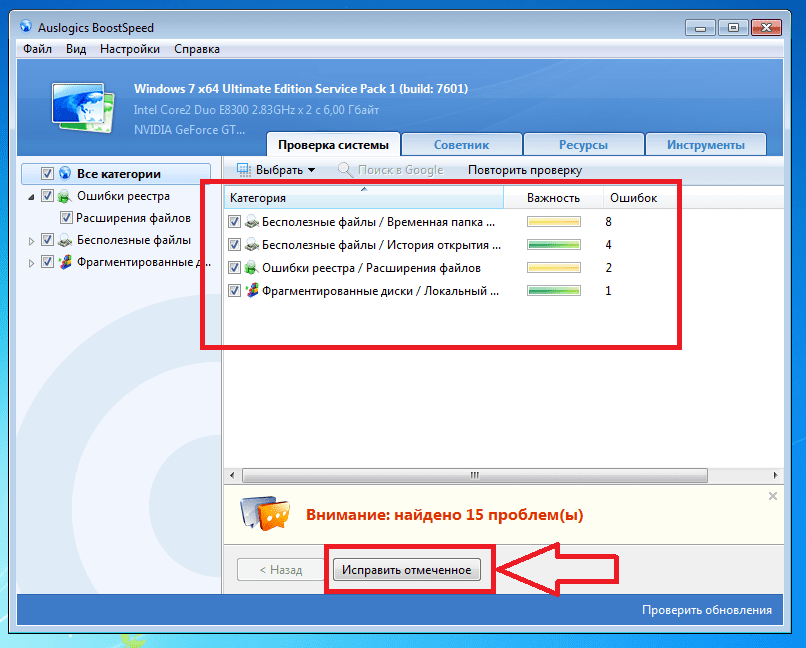Uncheck Ошибки реестра in the category tree
Screen dimensions: 806x648
pos(47,196)
